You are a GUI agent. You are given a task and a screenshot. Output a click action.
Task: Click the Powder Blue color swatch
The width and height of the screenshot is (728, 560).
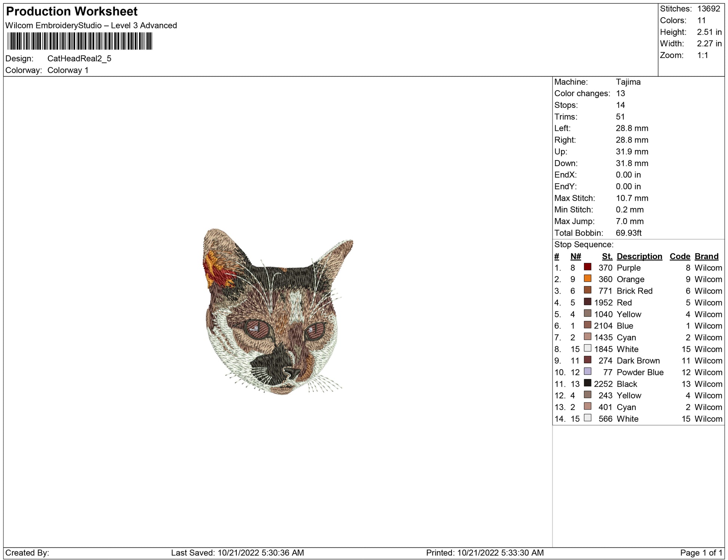click(587, 371)
